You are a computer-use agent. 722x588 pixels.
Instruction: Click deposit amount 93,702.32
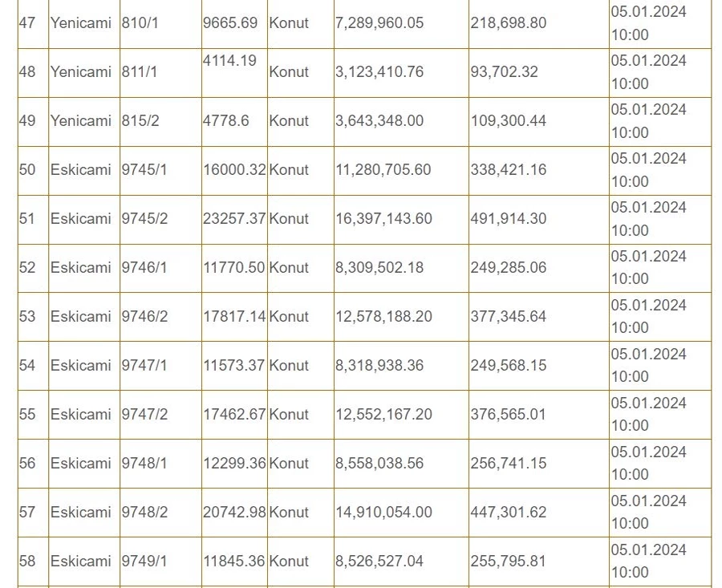coord(504,72)
